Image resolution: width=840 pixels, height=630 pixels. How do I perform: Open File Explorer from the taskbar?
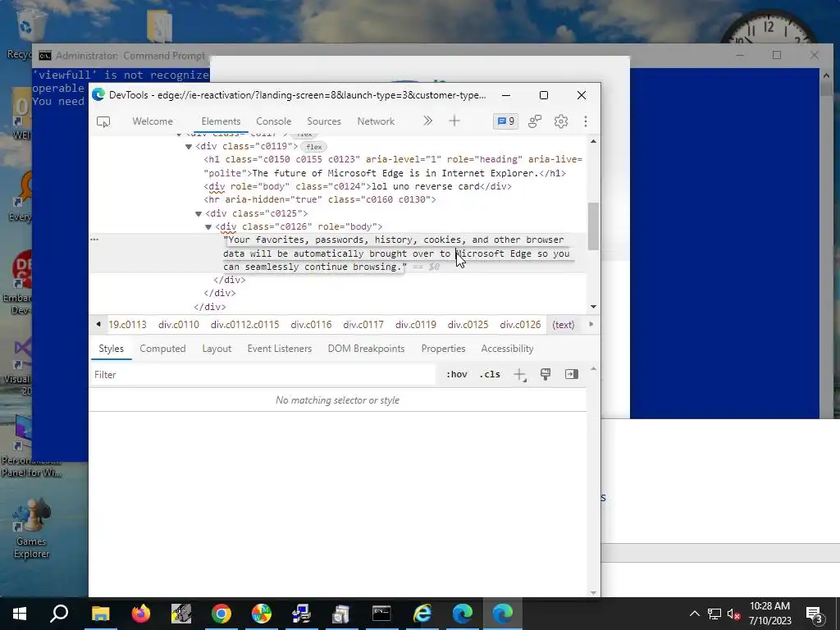(100, 614)
